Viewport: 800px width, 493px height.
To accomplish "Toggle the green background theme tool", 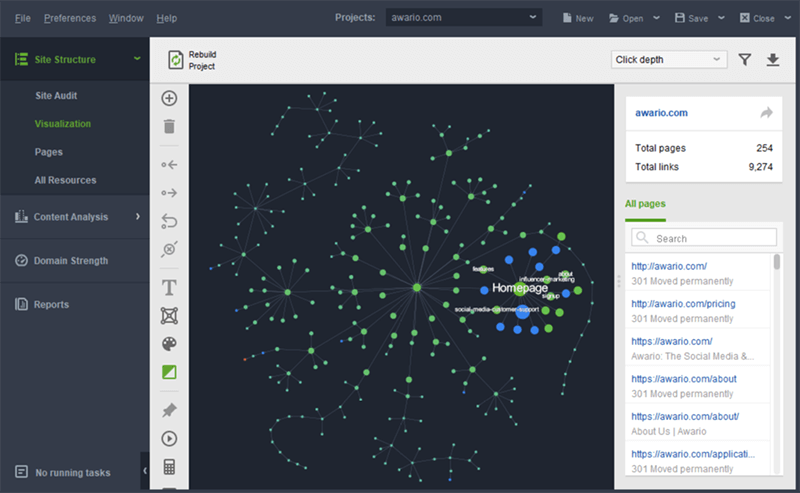I will (x=169, y=372).
